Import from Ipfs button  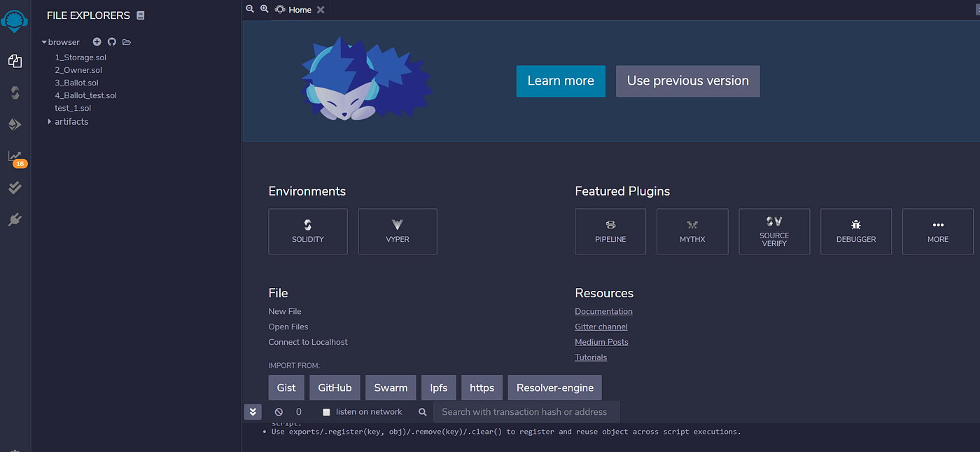tap(439, 388)
